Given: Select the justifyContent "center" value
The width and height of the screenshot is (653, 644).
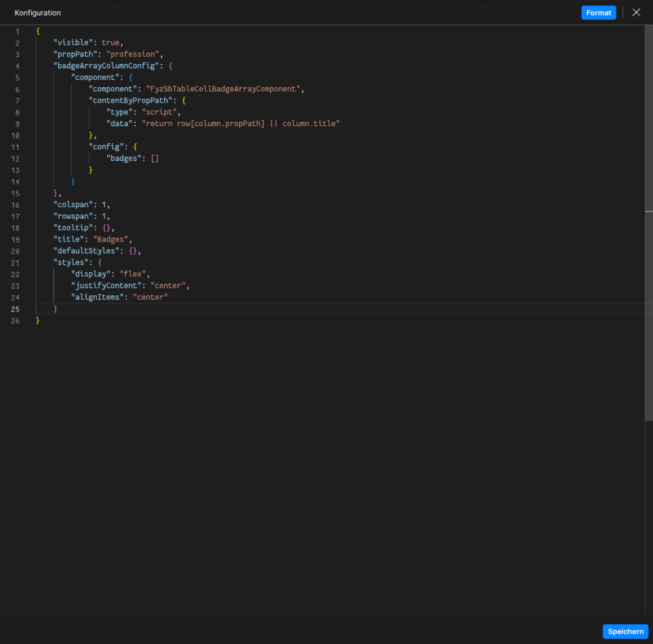Looking at the screenshot, I should coord(168,285).
